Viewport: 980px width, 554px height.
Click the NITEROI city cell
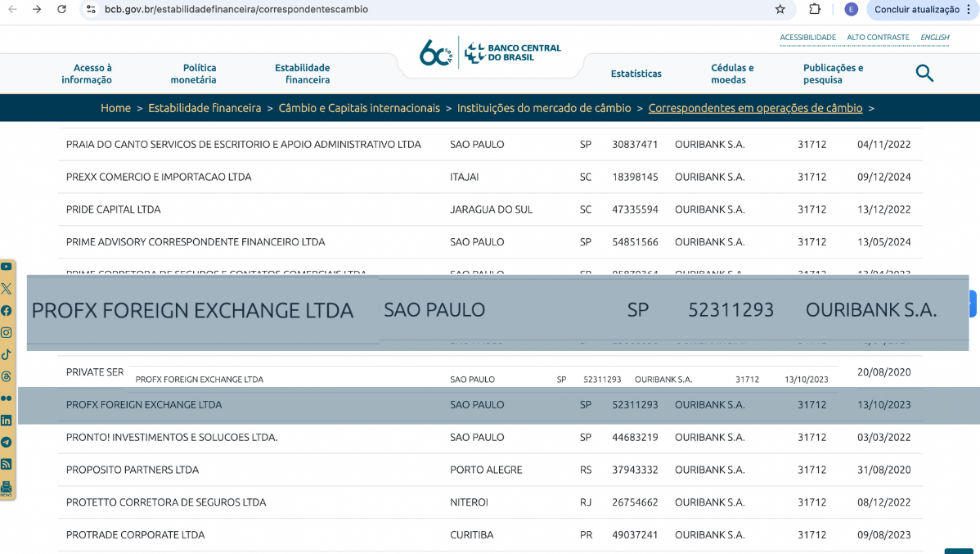(470, 502)
